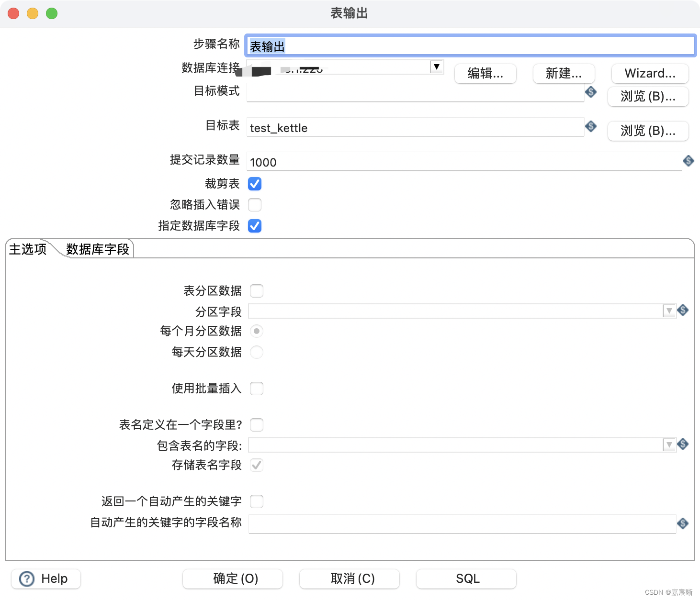Click the variable icon beside 分区字段
This screenshot has height=600, width=700.
682,311
